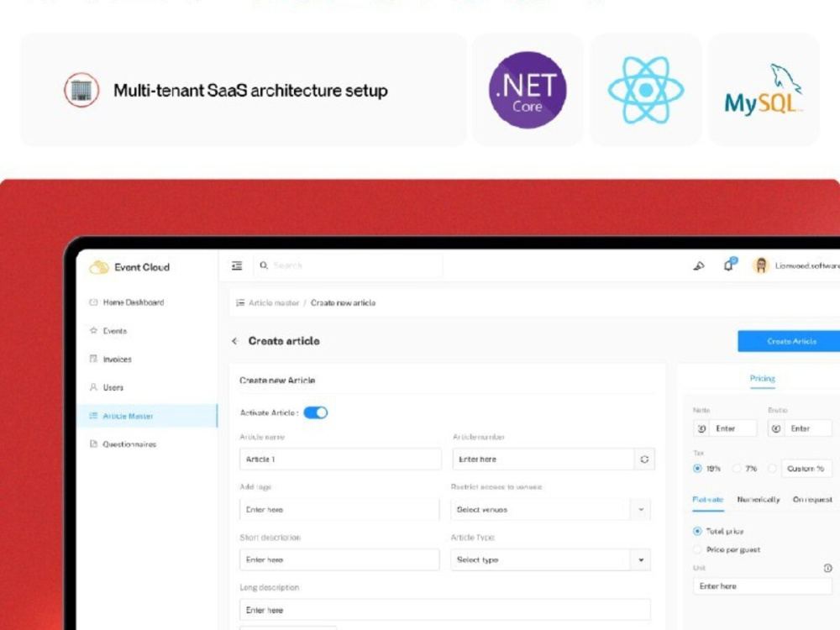Image resolution: width=840 pixels, height=630 pixels.
Task: Click the React atom logo
Action: (x=645, y=90)
